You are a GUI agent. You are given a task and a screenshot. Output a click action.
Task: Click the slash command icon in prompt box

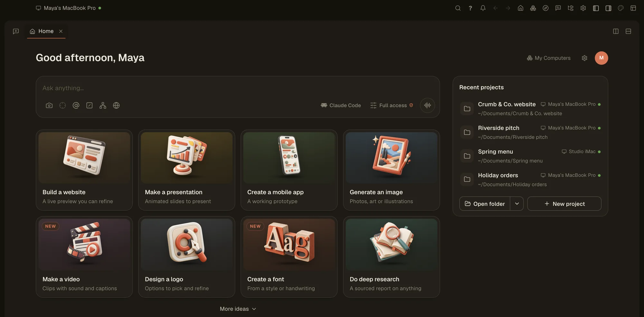(90, 105)
